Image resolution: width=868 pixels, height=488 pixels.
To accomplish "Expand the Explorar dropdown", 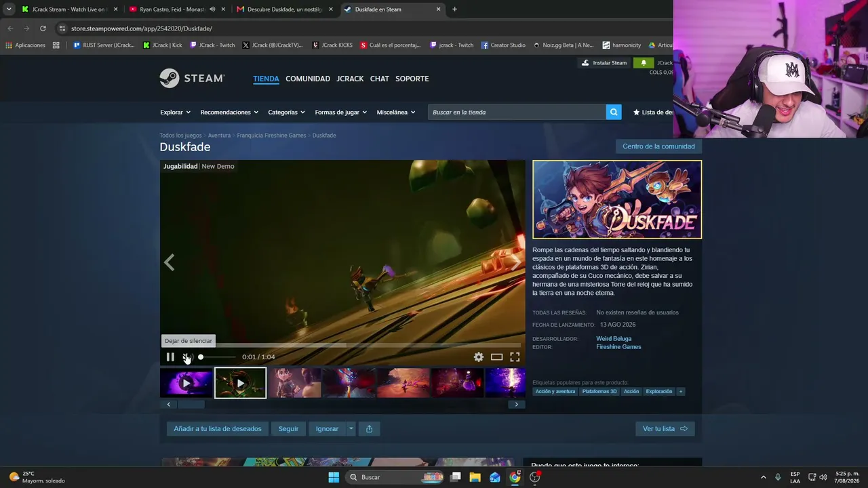I will click(175, 113).
